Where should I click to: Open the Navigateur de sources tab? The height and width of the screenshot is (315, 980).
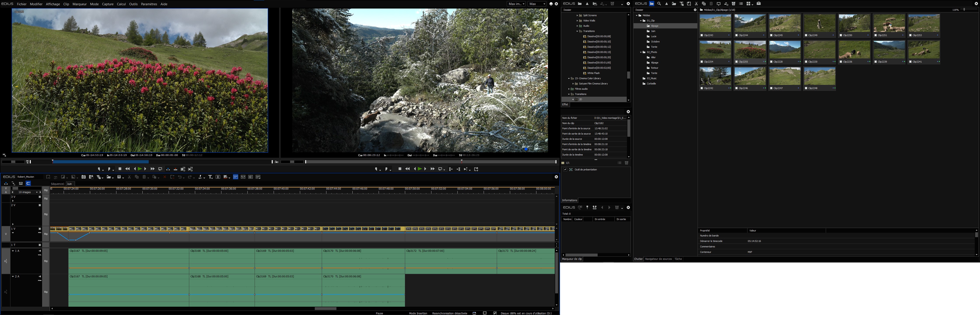(x=658, y=259)
